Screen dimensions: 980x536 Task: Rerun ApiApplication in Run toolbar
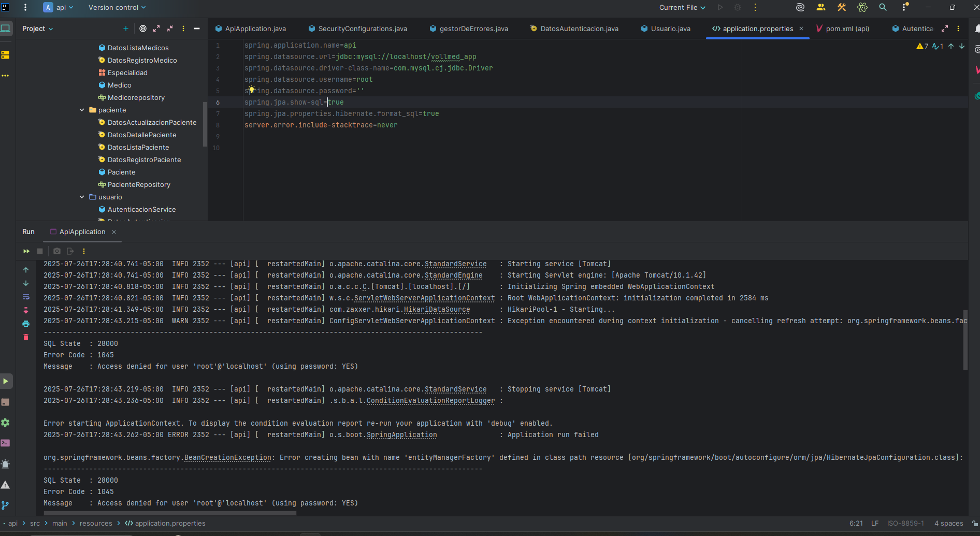(x=26, y=251)
